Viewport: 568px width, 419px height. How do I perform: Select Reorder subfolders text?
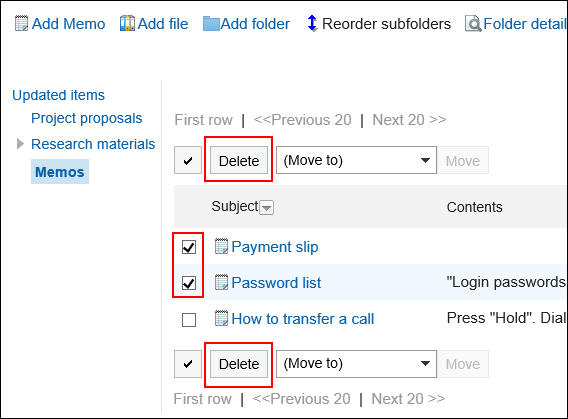386,24
